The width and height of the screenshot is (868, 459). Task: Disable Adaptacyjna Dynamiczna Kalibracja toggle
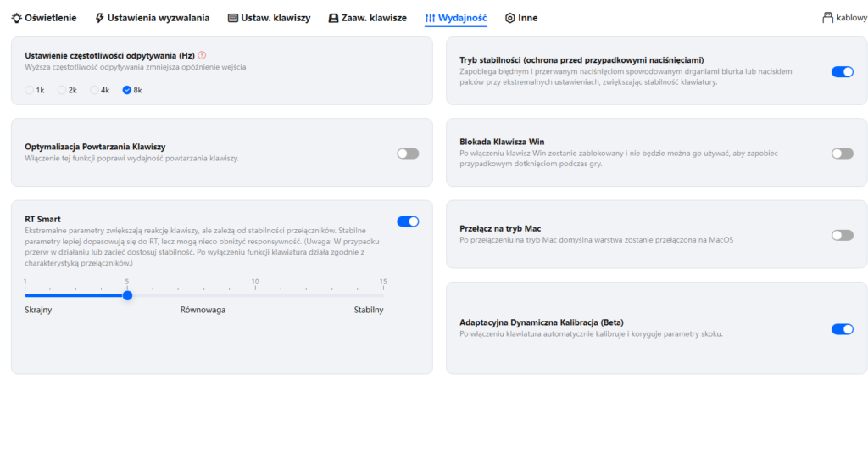tap(843, 329)
